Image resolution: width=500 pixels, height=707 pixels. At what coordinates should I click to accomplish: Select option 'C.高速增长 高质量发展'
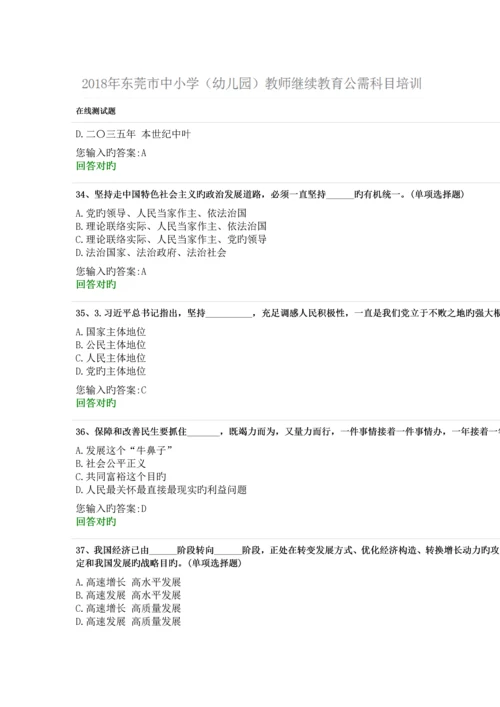click(x=128, y=608)
